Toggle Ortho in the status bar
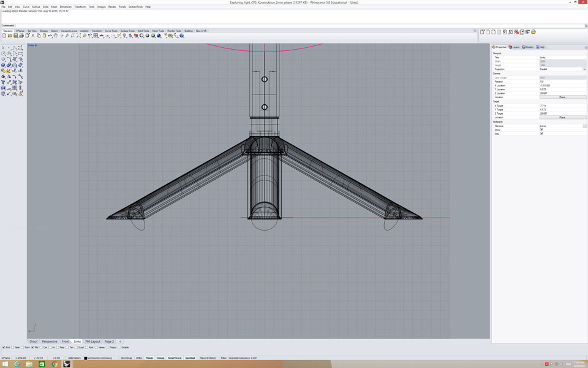The height and width of the screenshot is (368, 588). 139,358
